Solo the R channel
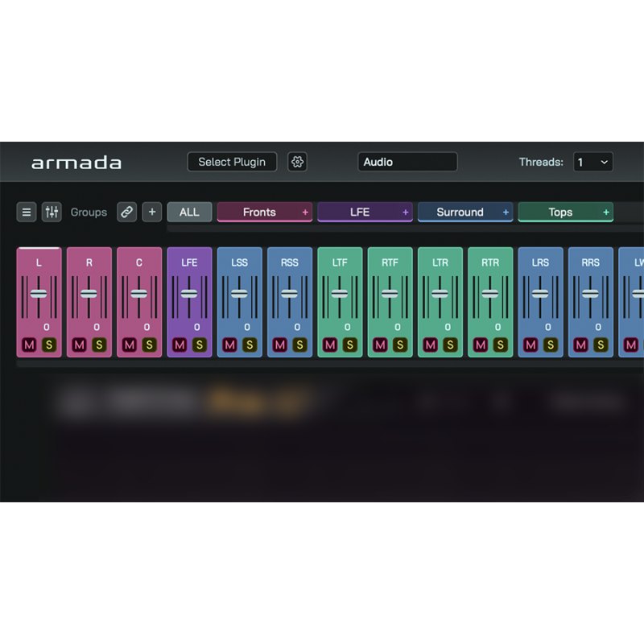 pos(99,345)
